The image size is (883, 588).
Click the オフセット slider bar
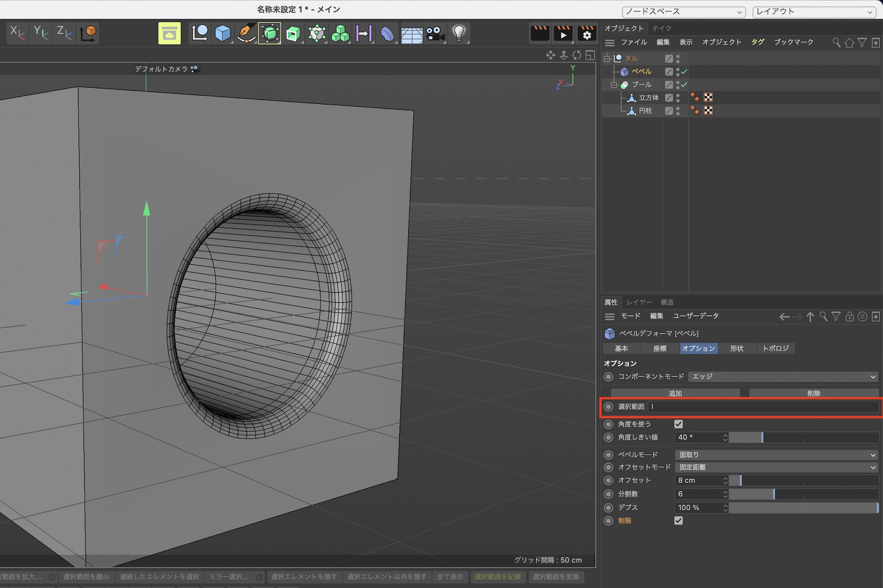click(804, 480)
